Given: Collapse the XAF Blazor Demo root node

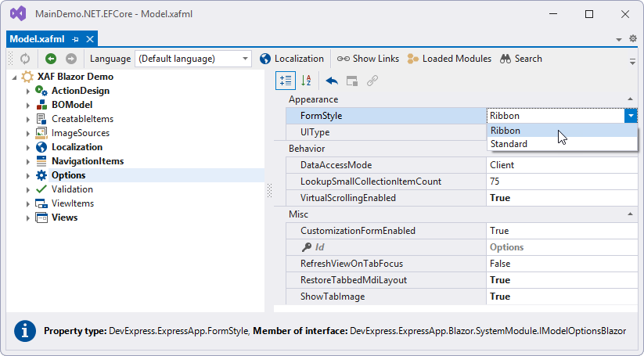Looking at the screenshot, I should point(14,77).
